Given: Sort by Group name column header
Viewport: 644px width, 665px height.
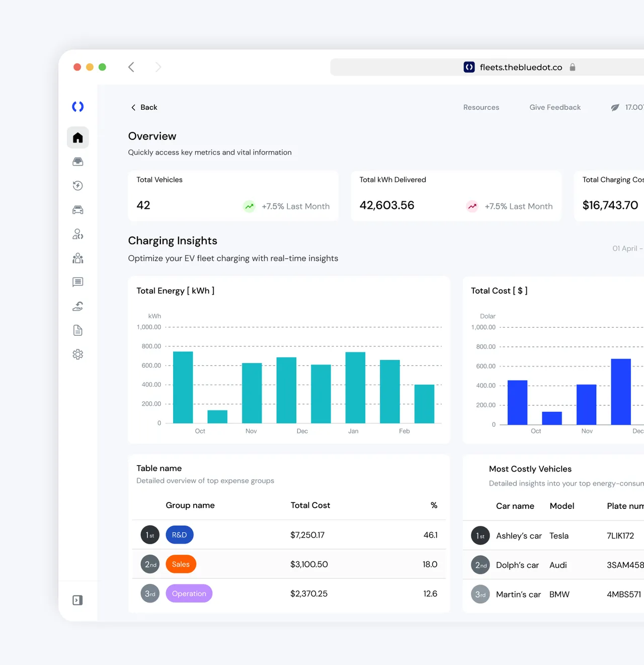Looking at the screenshot, I should point(190,505).
